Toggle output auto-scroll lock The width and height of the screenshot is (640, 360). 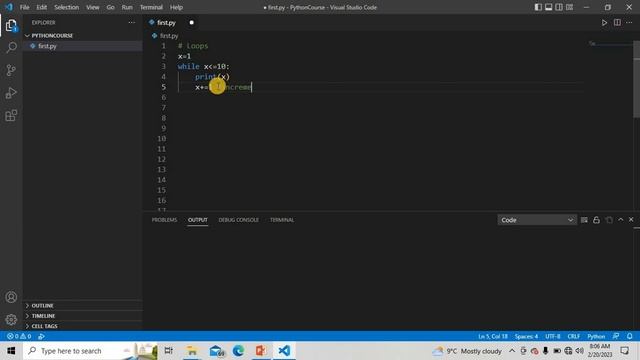click(x=596, y=220)
